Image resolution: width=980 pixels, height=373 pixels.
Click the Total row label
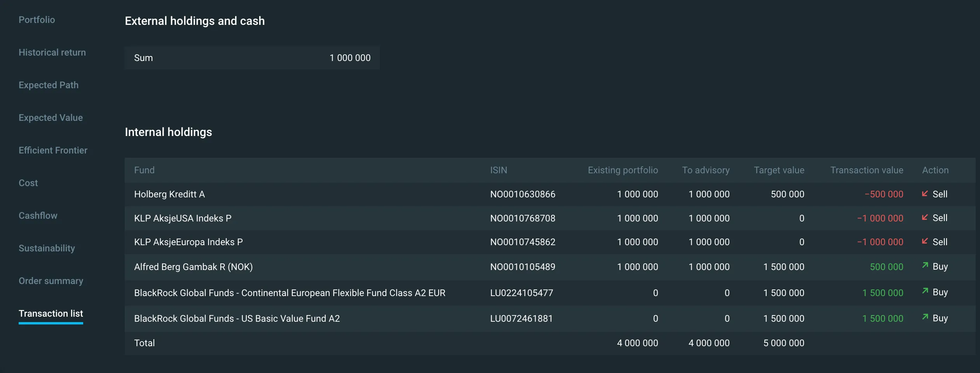145,343
